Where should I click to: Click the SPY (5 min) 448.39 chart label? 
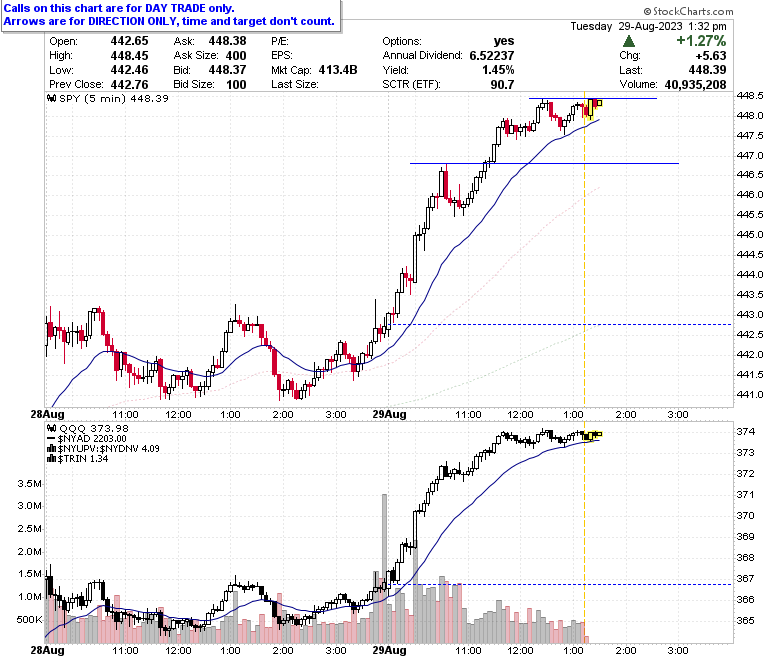click(113, 98)
